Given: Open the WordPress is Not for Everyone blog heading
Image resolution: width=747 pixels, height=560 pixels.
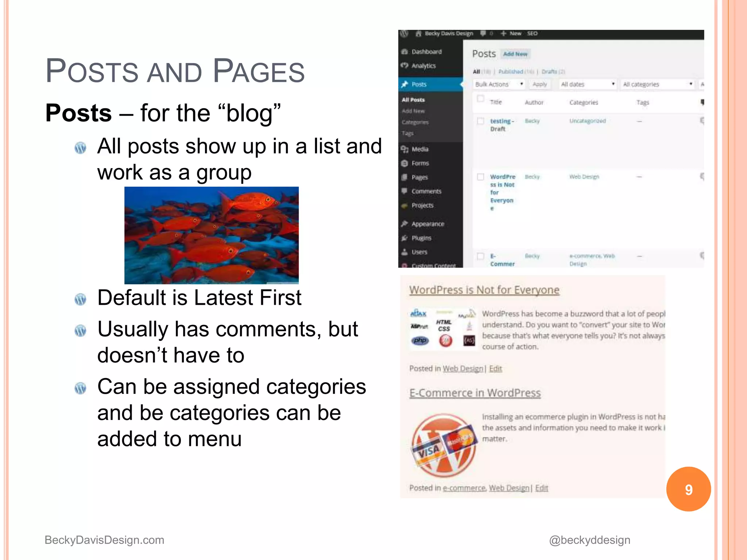Looking at the screenshot, I should pos(484,290).
